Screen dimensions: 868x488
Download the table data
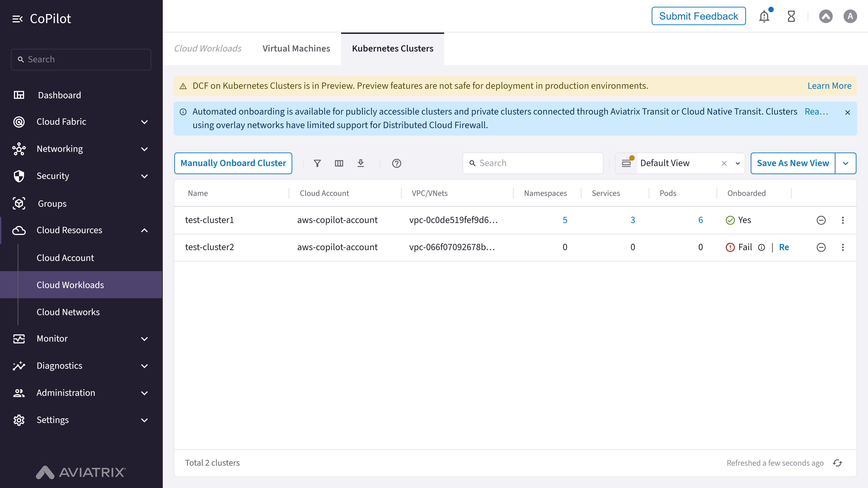point(361,163)
